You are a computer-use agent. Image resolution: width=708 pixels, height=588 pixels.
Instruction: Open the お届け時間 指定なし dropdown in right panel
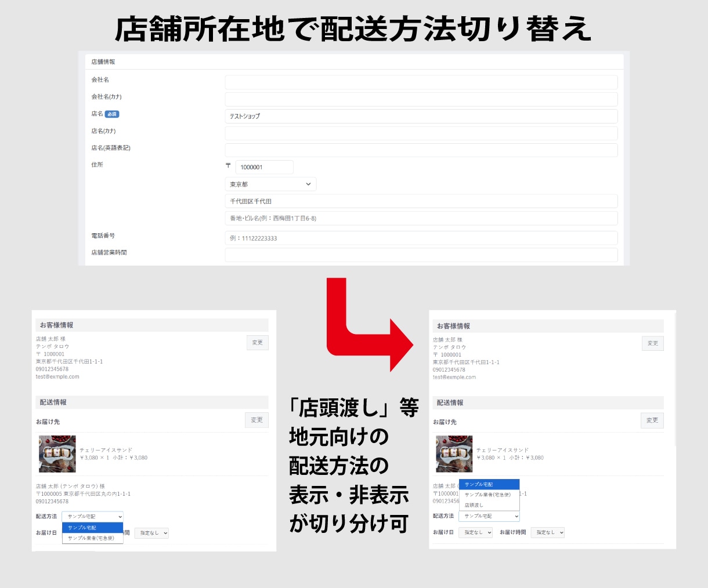[x=548, y=532]
